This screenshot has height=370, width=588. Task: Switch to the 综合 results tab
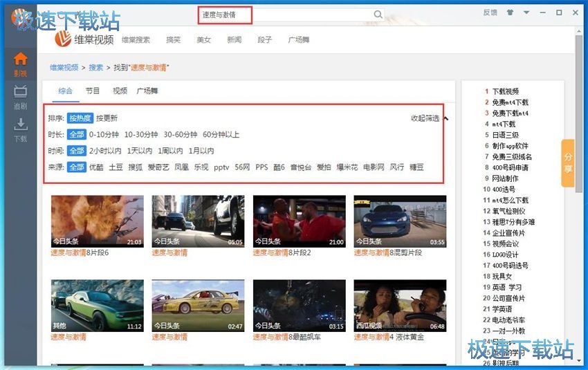pyautogui.click(x=65, y=91)
